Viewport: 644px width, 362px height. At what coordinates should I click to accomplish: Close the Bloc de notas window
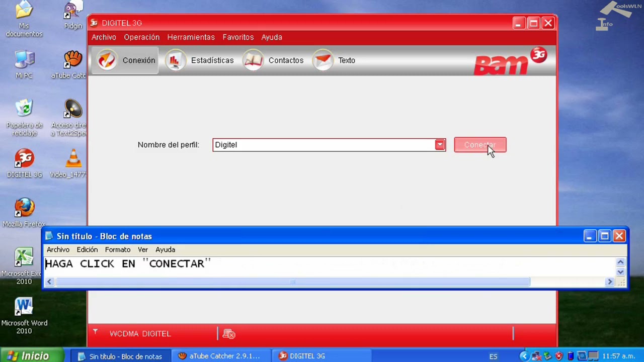click(619, 236)
